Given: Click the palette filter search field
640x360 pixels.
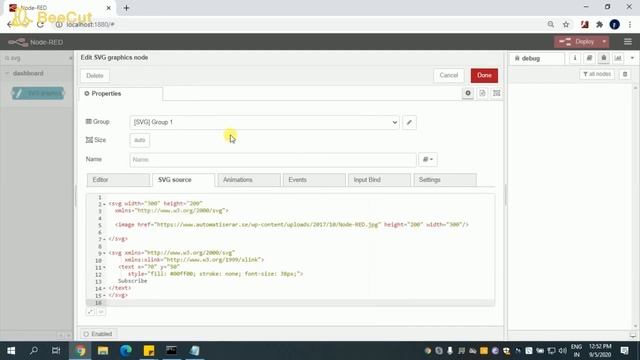Looking at the screenshot, I should click(x=36, y=58).
